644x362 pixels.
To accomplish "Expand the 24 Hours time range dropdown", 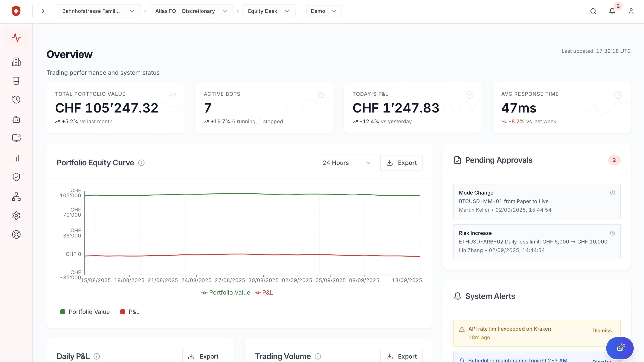I will (x=346, y=163).
